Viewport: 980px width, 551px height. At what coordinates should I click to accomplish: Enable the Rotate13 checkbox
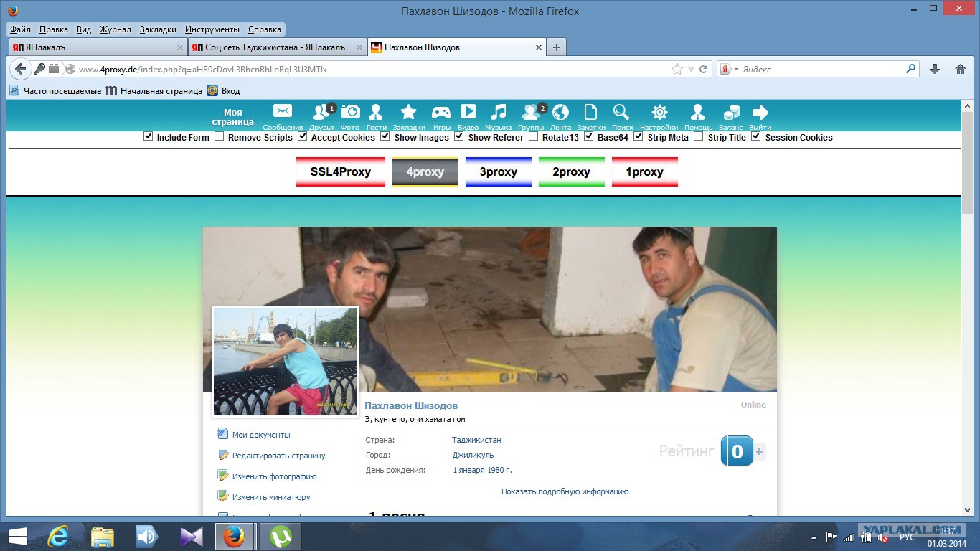click(534, 136)
